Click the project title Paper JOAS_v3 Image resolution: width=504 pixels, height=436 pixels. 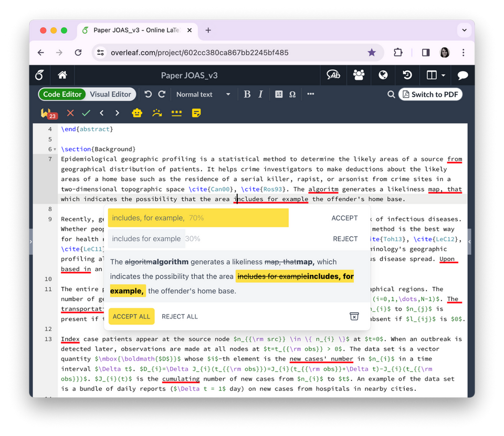click(190, 75)
